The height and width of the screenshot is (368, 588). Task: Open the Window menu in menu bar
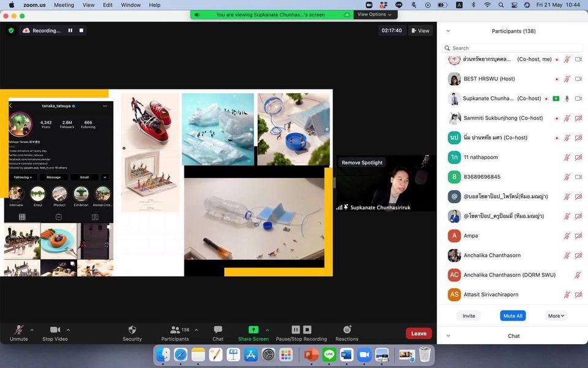click(130, 5)
